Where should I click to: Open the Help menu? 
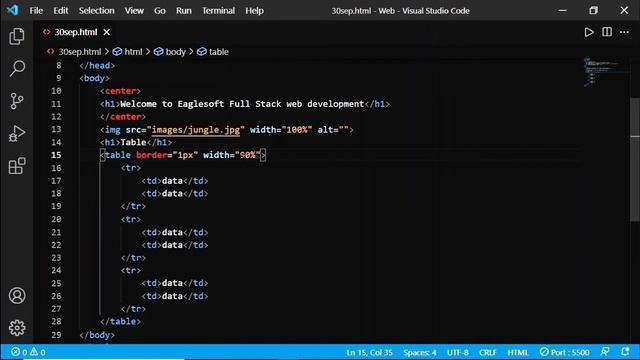click(x=254, y=11)
